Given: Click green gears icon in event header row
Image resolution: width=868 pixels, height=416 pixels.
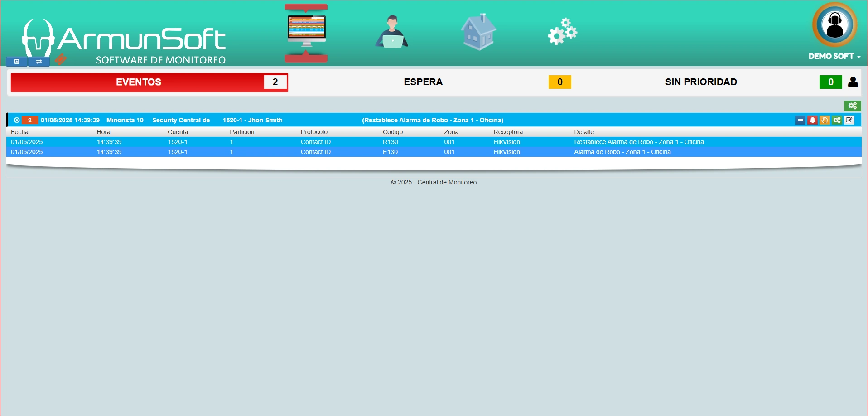Looking at the screenshot, I should (837, 120).
